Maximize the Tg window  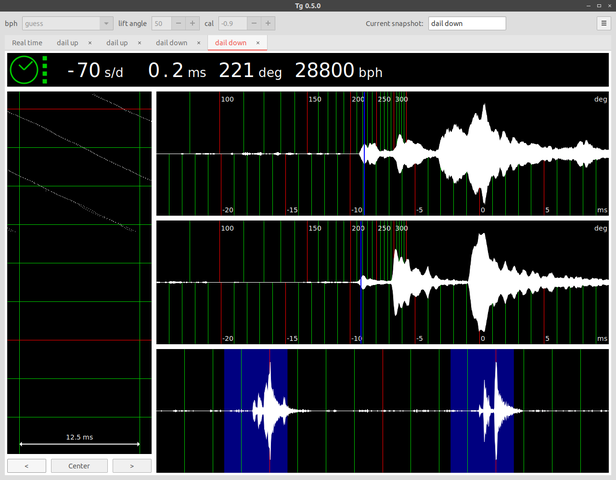pos(599,5)
